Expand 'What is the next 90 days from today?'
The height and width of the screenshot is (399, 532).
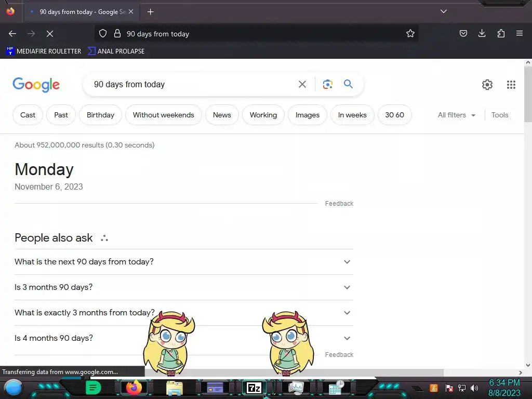184,262
